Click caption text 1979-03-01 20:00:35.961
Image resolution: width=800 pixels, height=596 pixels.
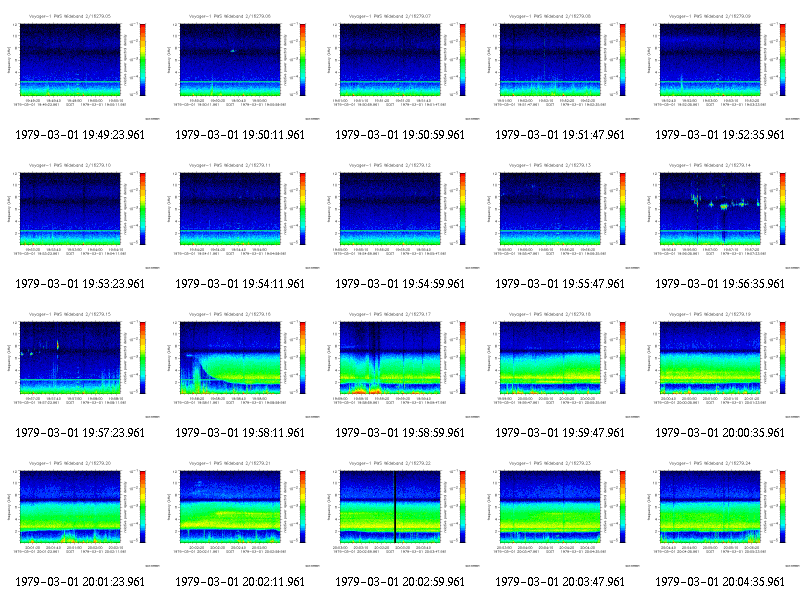pyautogui.click(x=720, y=433)
